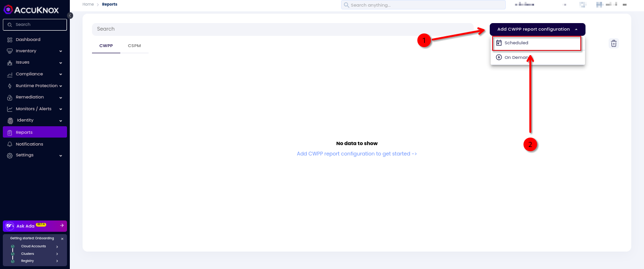Image resolution: width=644 pixels, height=269 pixels.
Task: Expand the Settings menu chevron
Action: click(61, 155)
